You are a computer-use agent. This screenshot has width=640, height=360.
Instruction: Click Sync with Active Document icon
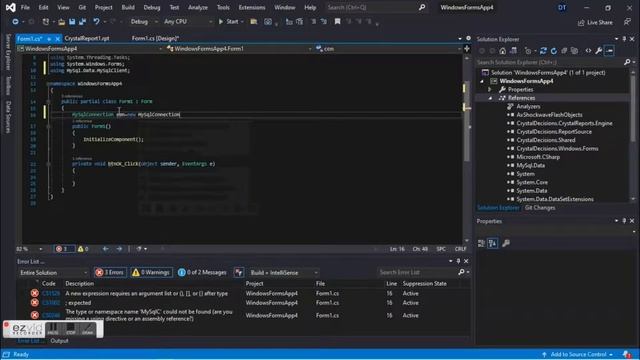[x=543, y=51]
